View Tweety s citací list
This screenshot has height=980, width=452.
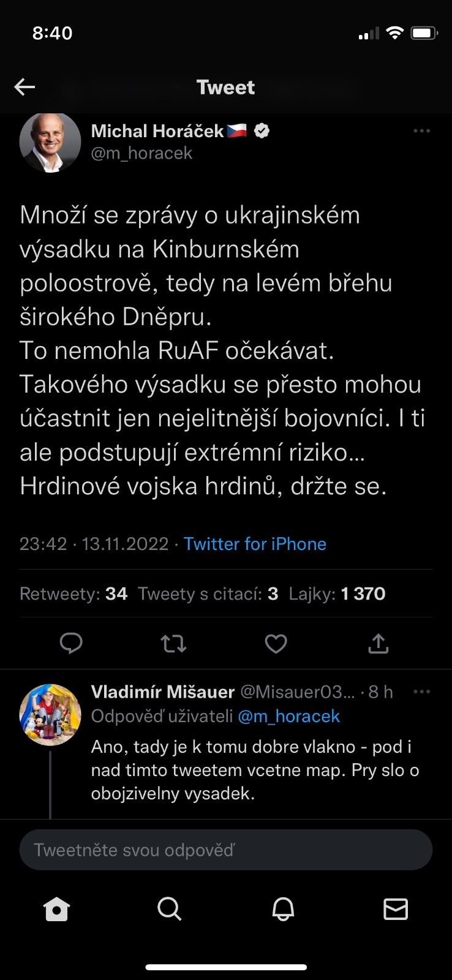coord(208,594)
